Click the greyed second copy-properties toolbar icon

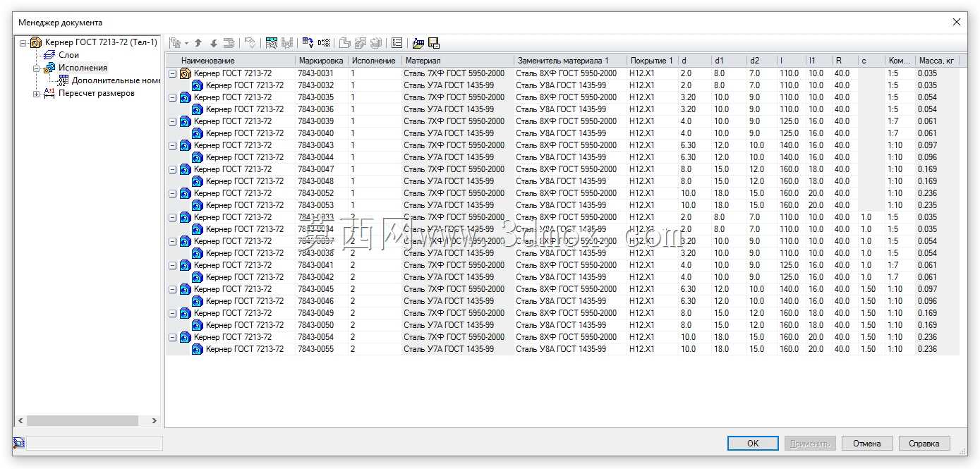(x=360, y=43)
